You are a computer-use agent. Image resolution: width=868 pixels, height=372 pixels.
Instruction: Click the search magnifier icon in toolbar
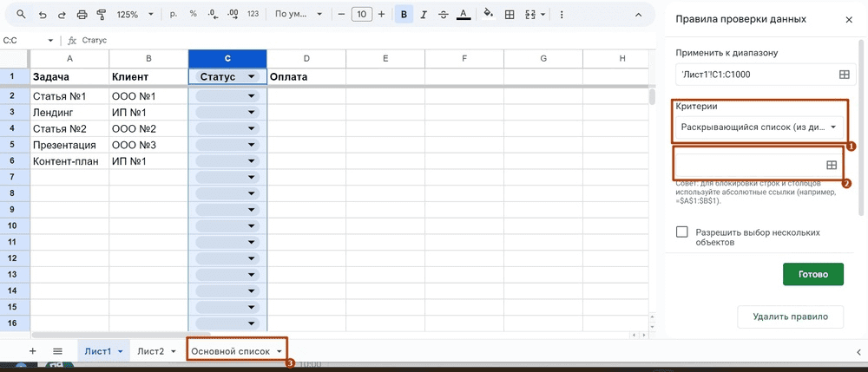pyautogui.click(x=21, y=15)
